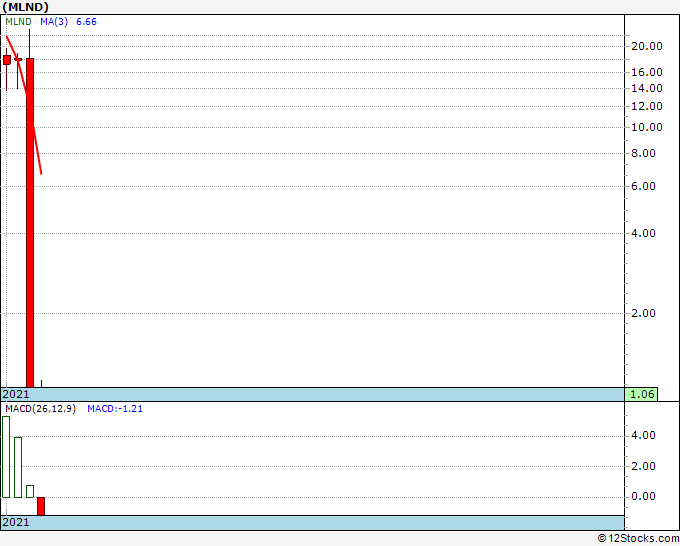The image size is (680, 546).
Task: Click the red negative MACD histogram bar
Action: (x=41, y=506)
